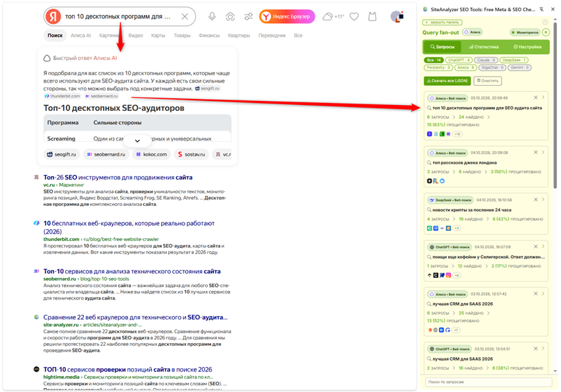Open the user profile avatar
561x392 pixels.
point(397,16)
